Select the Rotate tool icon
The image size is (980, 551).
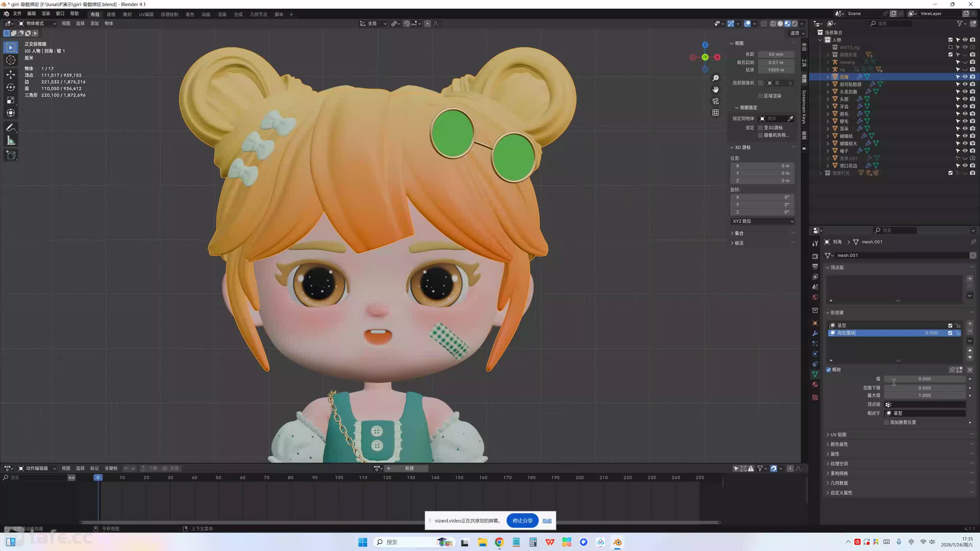(11, 87)
